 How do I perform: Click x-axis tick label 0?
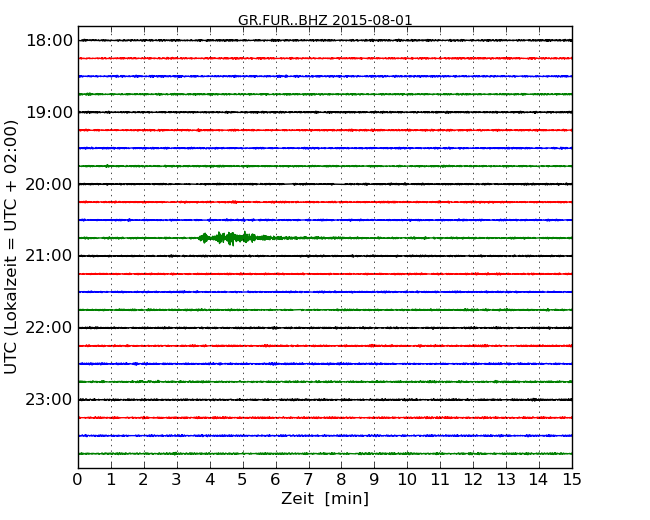point(78,479)
